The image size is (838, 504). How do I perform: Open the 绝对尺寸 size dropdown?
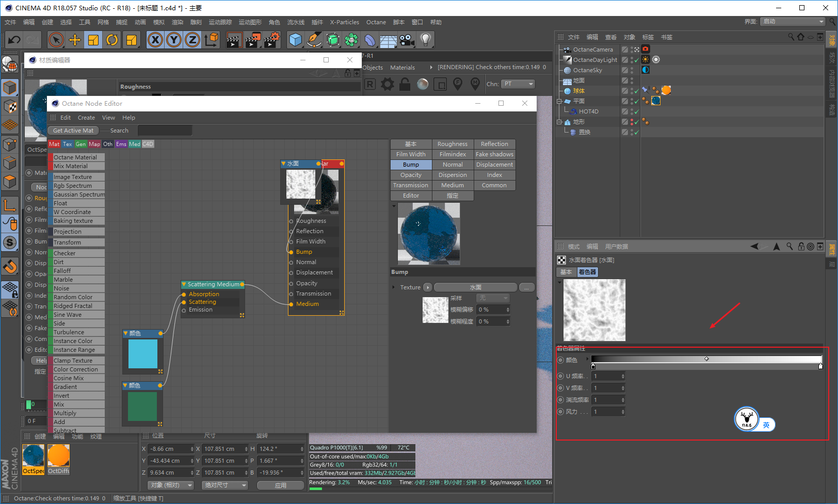click(225, 485)
